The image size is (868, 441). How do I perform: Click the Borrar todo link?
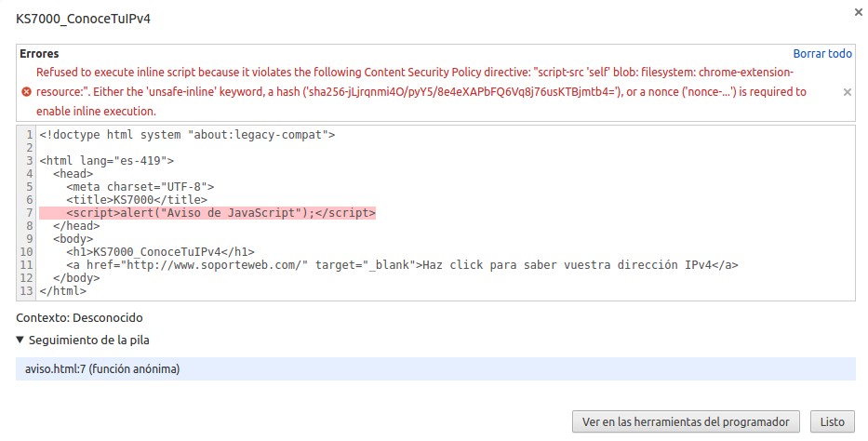click(821, 54)
